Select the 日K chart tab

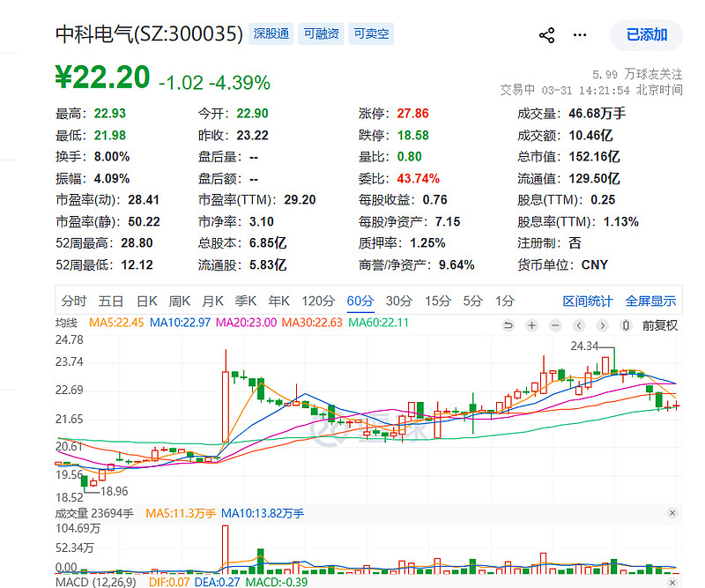coord(147,301)
